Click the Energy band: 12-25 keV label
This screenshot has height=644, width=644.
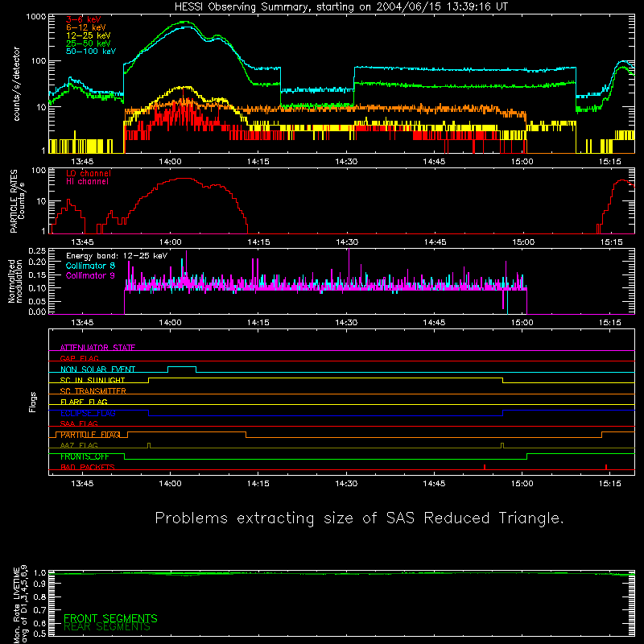click(117, 256)
